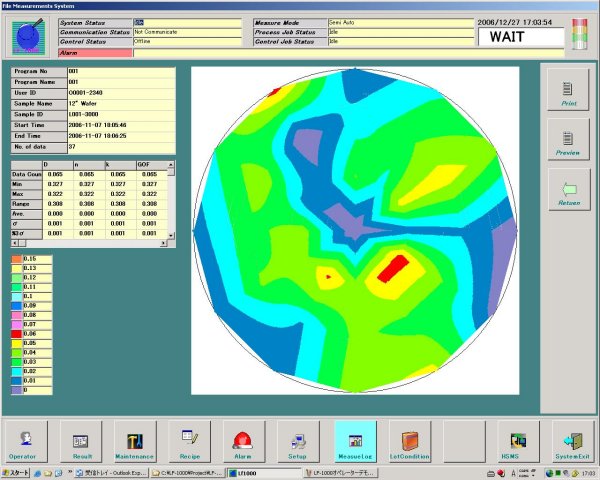Select the 0.06 red legend swatch
The image size is (600, 480).
(17, 334)
